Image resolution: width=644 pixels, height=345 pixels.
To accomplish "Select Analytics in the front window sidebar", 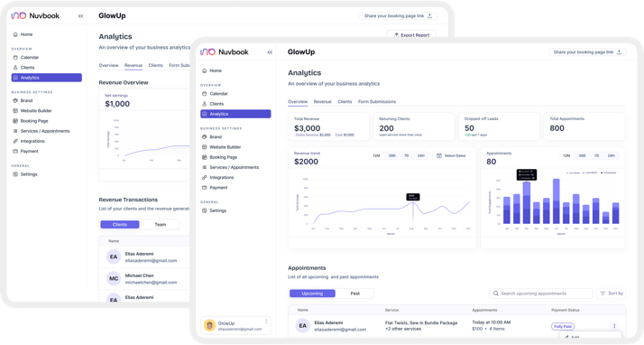I will tap(235, 114).
